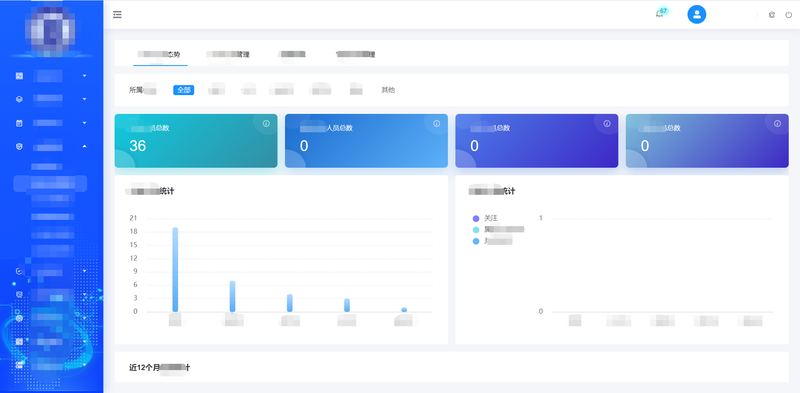The height and width of the screenshot is (393, 800).
Task: Click the house icon next to the power button
Action: [x=771, y=15]
